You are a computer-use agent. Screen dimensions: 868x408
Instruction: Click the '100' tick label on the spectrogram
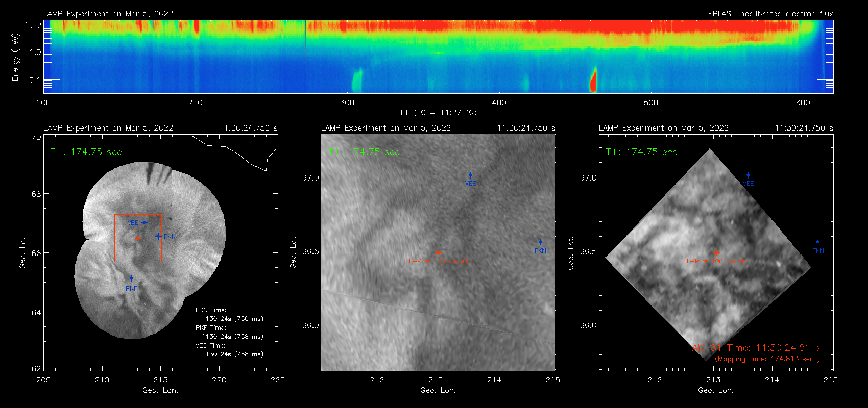43,103
